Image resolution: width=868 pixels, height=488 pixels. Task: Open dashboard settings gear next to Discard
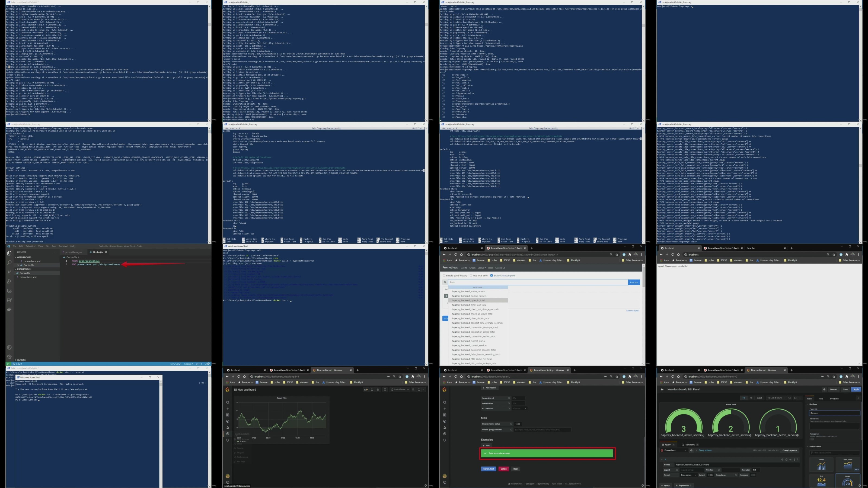[x=825, y=389]
